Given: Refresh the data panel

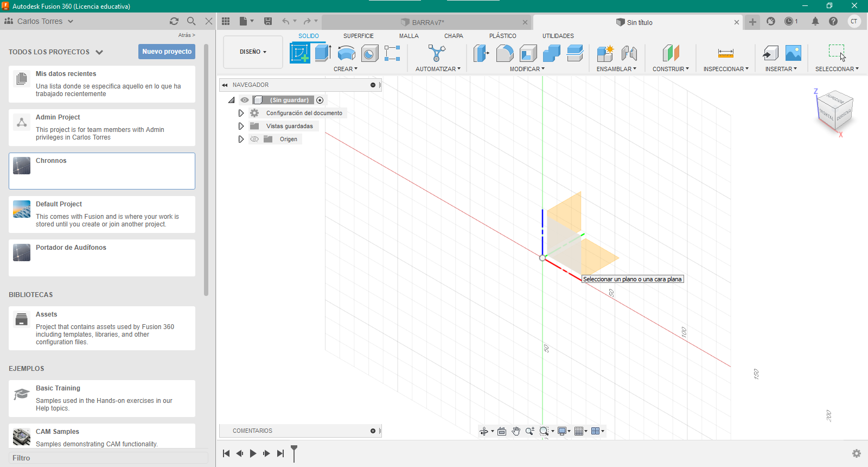Looking at the screenshot, I should coord(174,21).
